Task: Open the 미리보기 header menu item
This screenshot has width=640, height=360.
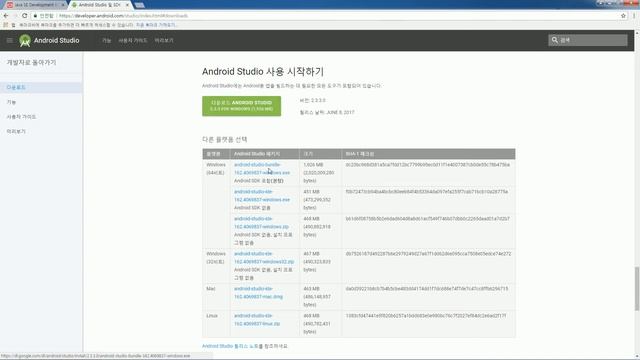Action: pyautogui.click(x=164, y=40)
